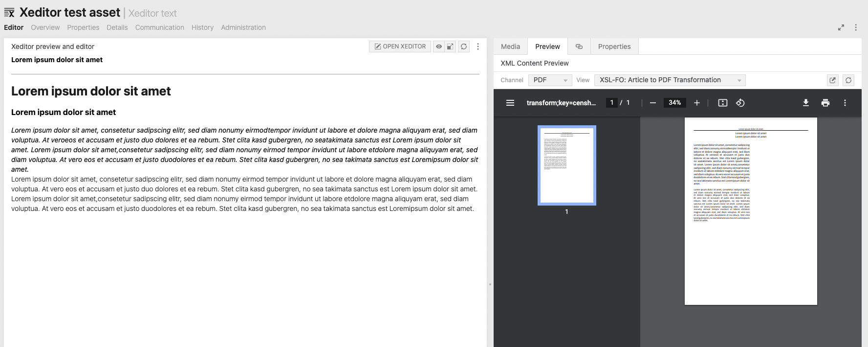Rotate the PDF page counterclockwise
The image size is (868, 347).
740,103
